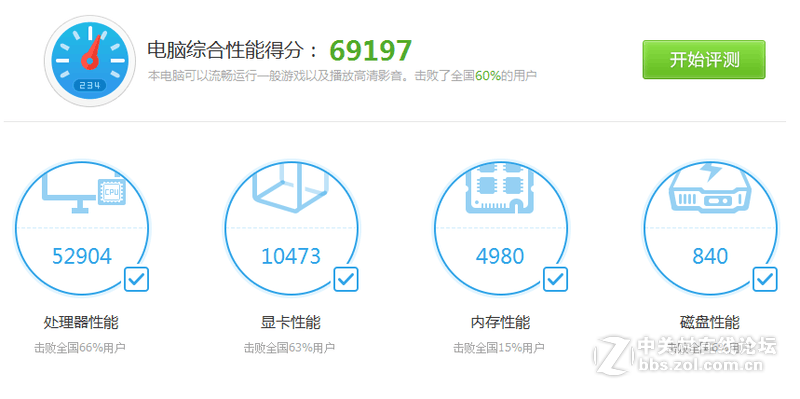Click the memory score 4980
800x399 pixels.
click(500, 256)
